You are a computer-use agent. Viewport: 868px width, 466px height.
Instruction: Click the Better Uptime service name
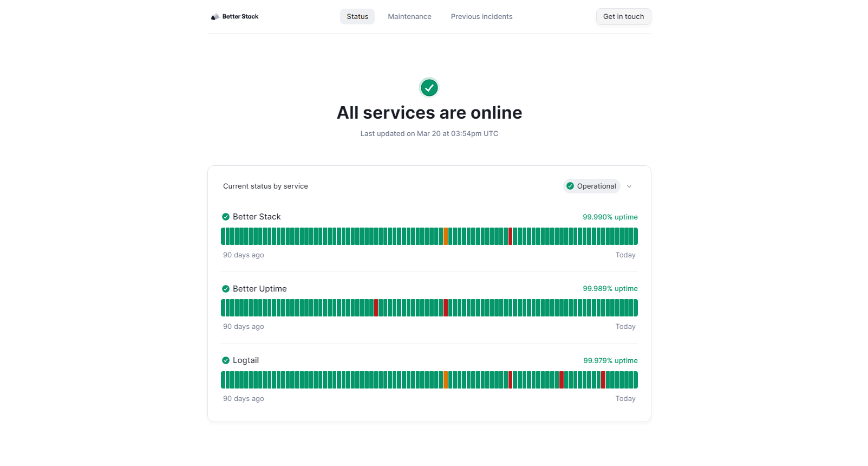coord(260,289)
